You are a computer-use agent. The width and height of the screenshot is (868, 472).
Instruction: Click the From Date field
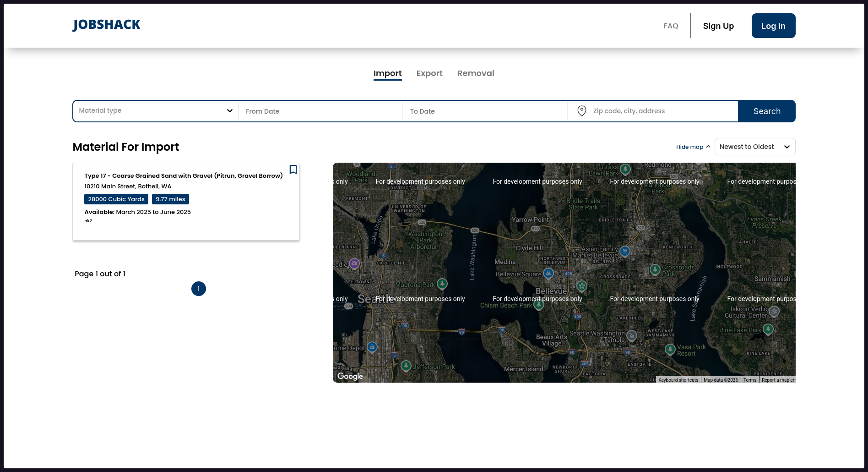320,111
